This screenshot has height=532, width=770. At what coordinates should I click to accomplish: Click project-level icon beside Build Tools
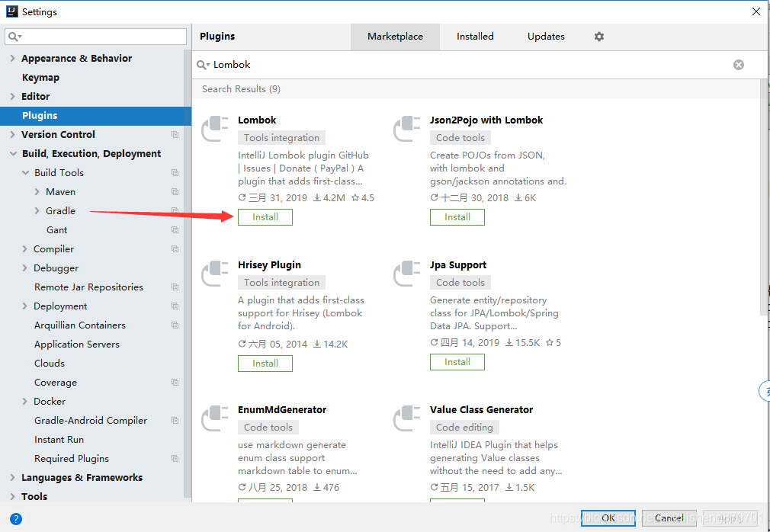175,173
